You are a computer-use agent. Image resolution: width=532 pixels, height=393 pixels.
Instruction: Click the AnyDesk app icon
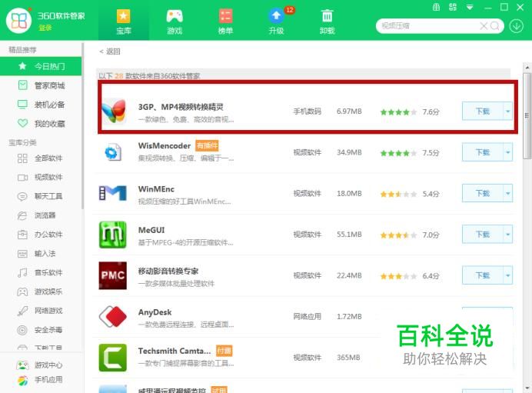coord(113,316)
